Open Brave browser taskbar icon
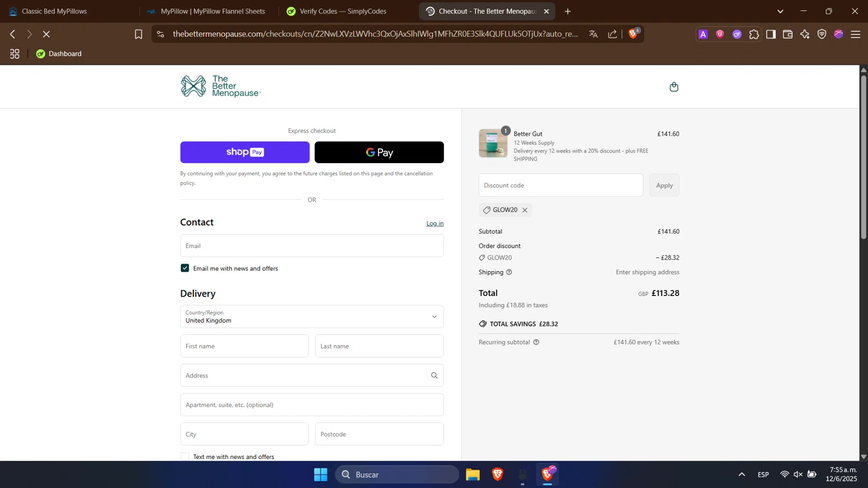This screenshot has width=868, height=488. (x=498, y=475)
